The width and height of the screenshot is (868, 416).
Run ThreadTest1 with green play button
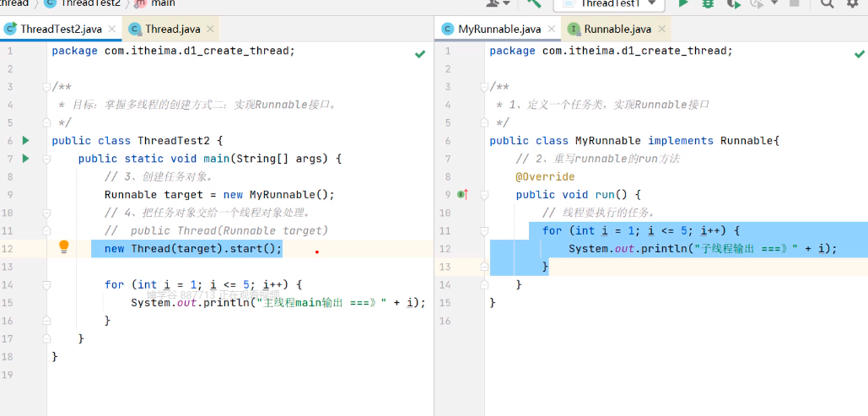click(x=683, y=4)
